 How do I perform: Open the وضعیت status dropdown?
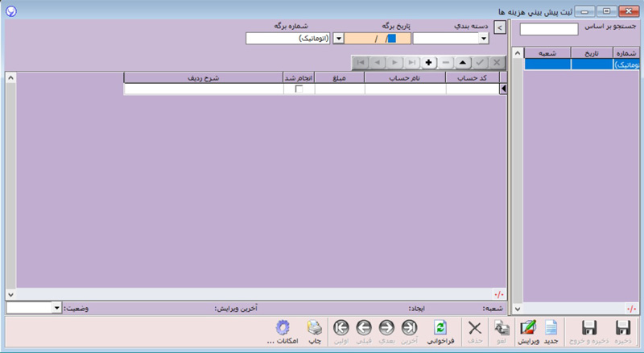coord(56,308)
